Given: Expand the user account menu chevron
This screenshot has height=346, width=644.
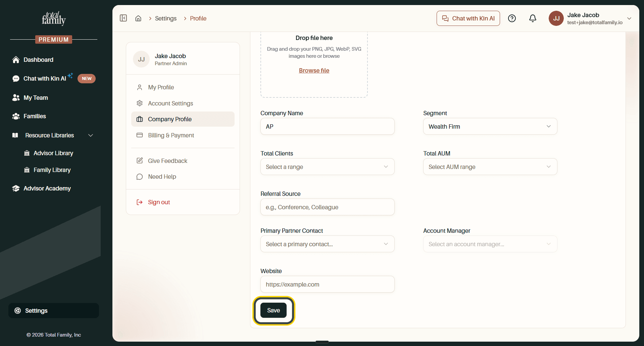Looking at the screenshot, I should [x=629, y=18].
